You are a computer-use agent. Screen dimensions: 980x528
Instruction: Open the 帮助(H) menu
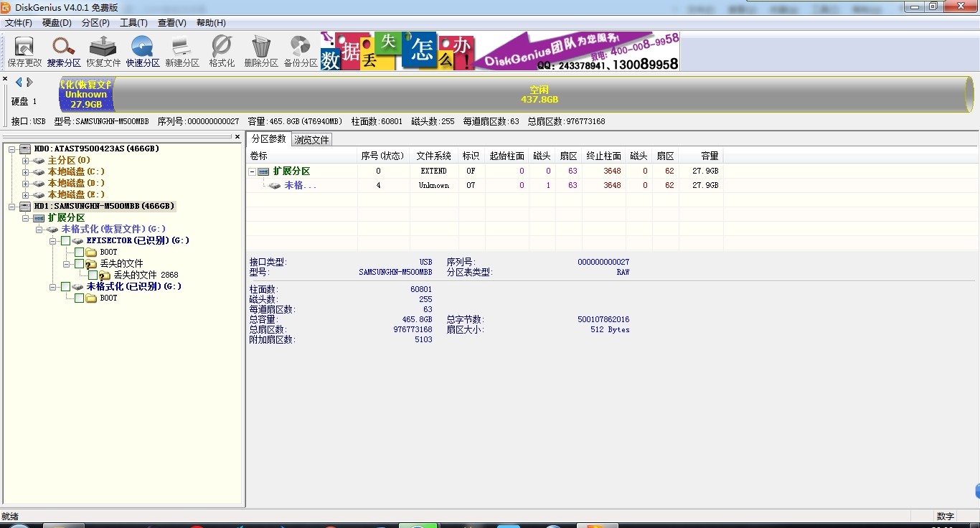[x=211, y=23]
